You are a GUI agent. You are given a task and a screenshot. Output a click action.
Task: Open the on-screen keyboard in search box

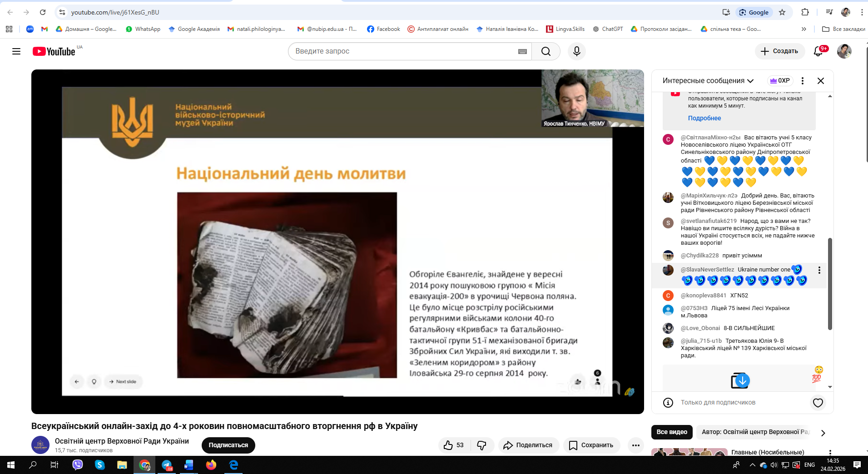(x=522, y=51)
